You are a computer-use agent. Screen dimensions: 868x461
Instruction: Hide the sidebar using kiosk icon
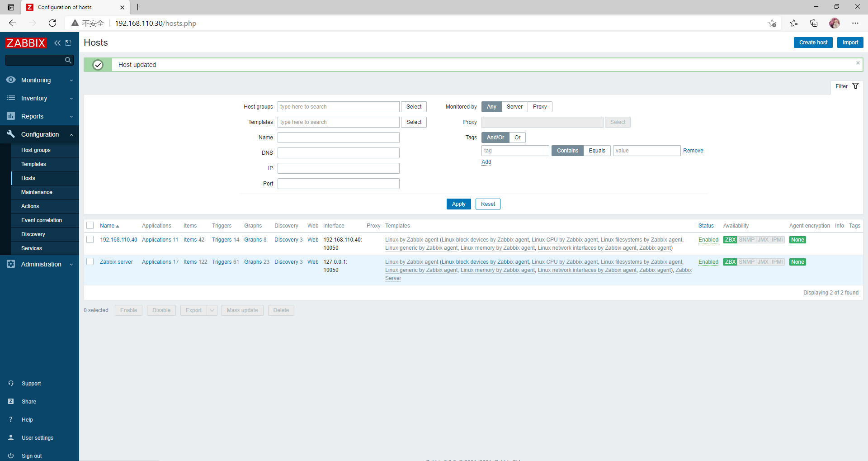68,43
